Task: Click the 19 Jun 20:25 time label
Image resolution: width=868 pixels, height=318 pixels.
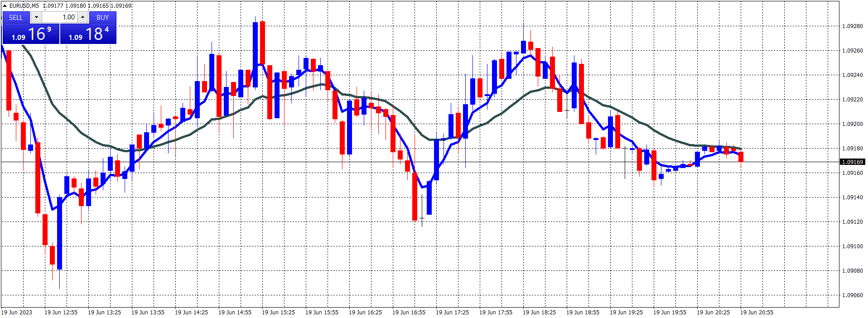Action: pos(713,313)
